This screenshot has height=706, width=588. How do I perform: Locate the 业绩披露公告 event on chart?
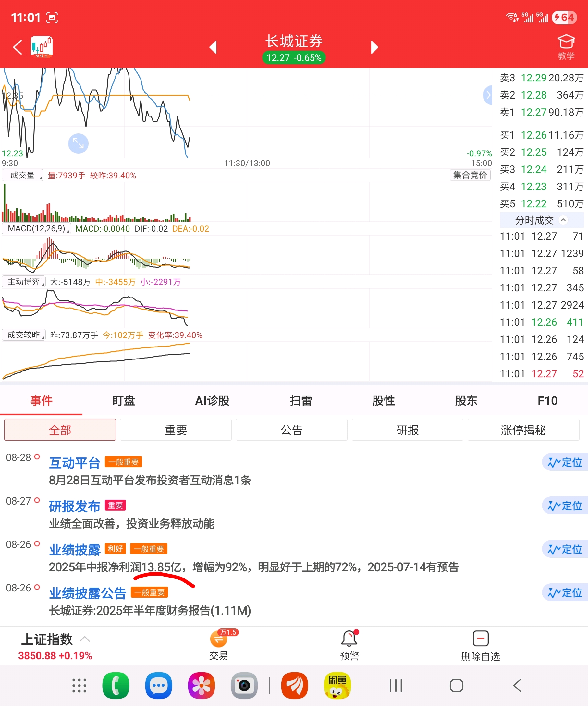[565, 593]
